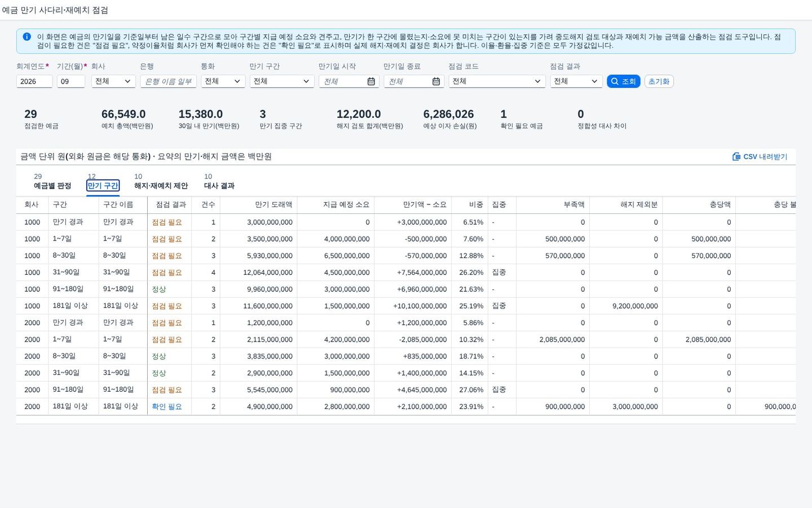Click the 66,549.0 예치 총액 summary figure

[x=123, y=114]
